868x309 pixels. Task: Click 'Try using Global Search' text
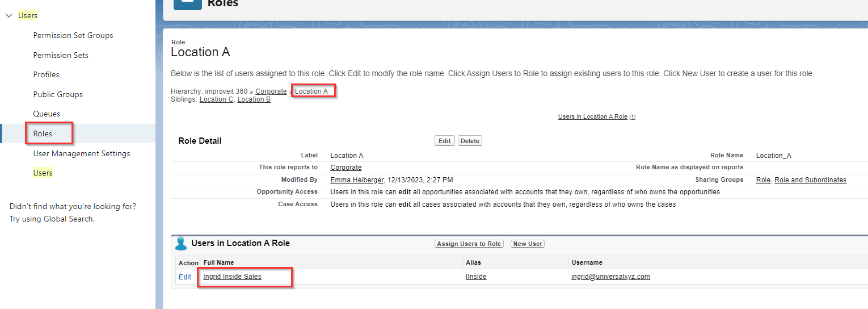[52, 219]
